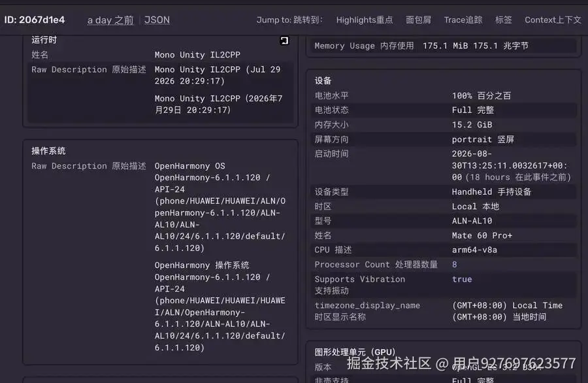Click the 电池水平 label
588x383 pixels.
point(331,95)
